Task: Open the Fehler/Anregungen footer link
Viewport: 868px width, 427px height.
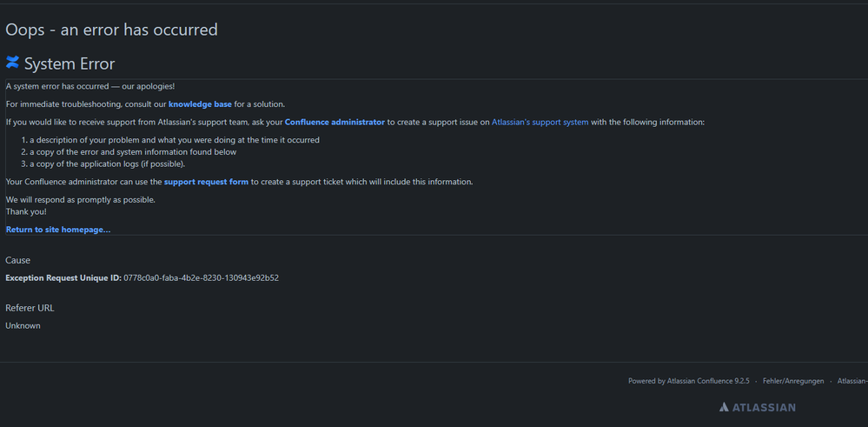Action: 792,381
